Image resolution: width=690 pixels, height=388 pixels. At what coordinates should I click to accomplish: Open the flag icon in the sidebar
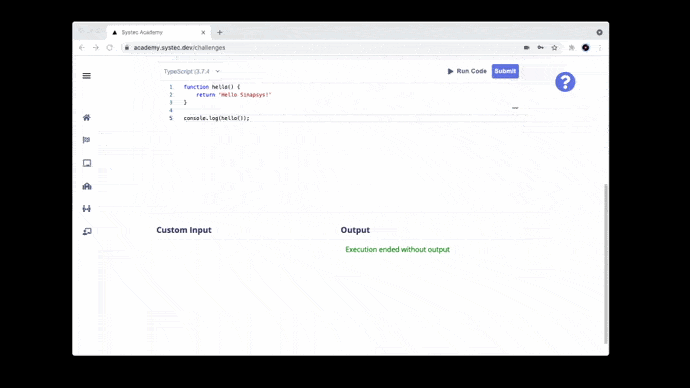87,140
